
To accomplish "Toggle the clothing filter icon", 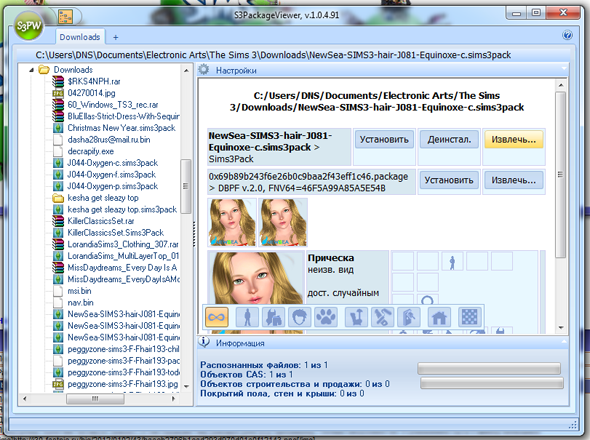I will click(x=274, y=317).
